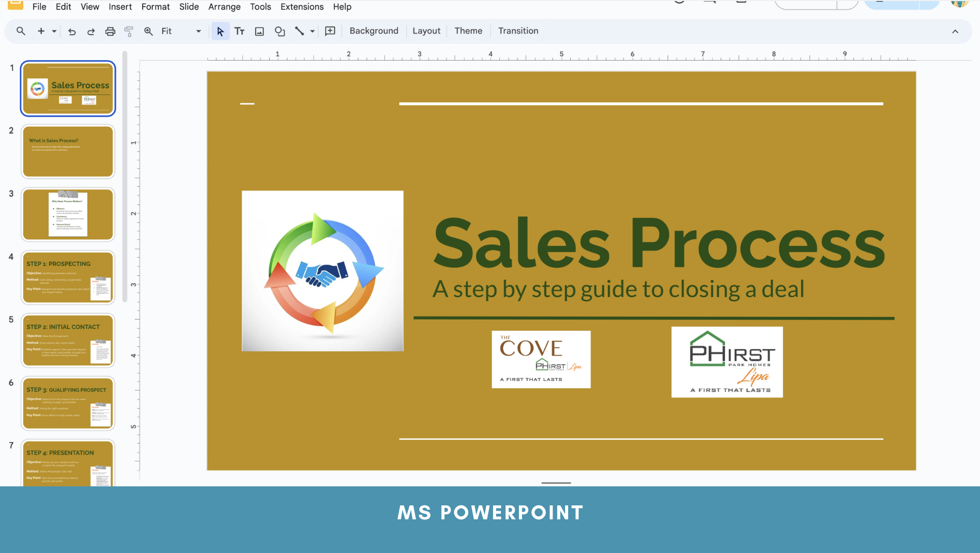Redo the last undone action

[91, 31]
